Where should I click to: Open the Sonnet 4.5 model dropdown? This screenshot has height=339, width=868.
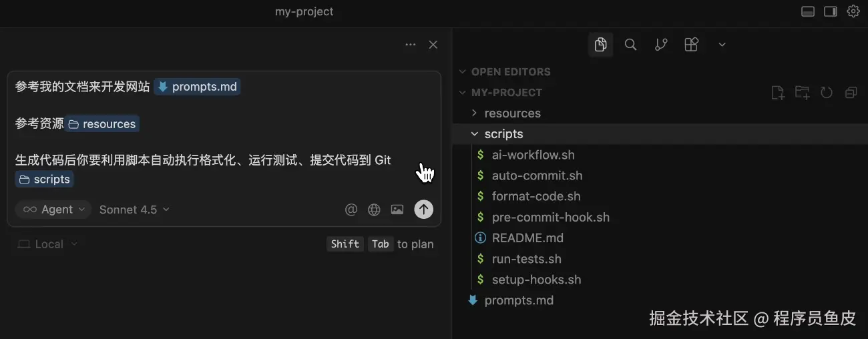(x=134, y=210)
